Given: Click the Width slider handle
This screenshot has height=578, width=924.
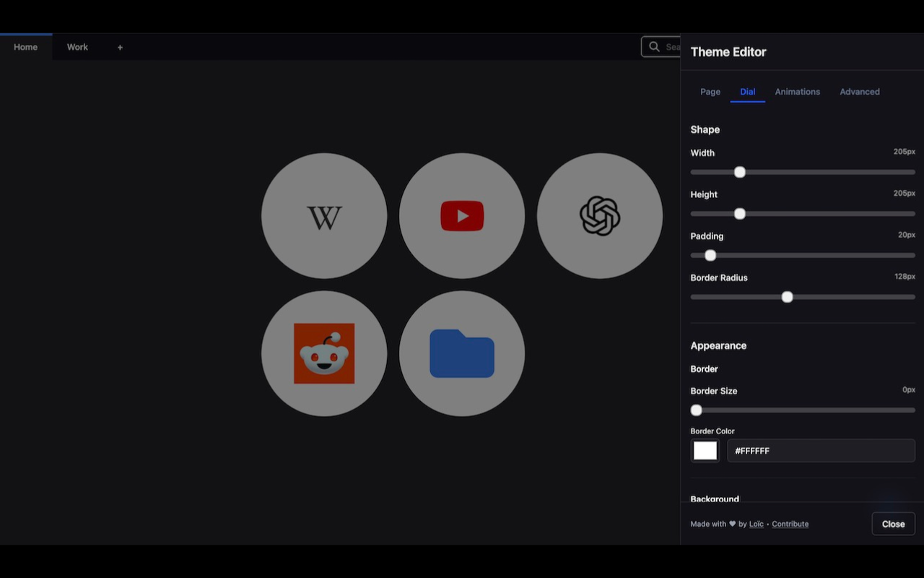Looking at the screenshot, I should coord(740,172).
